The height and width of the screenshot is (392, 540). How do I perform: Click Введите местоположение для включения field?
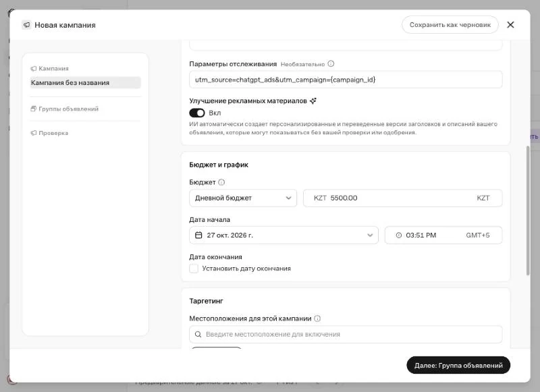346,334
